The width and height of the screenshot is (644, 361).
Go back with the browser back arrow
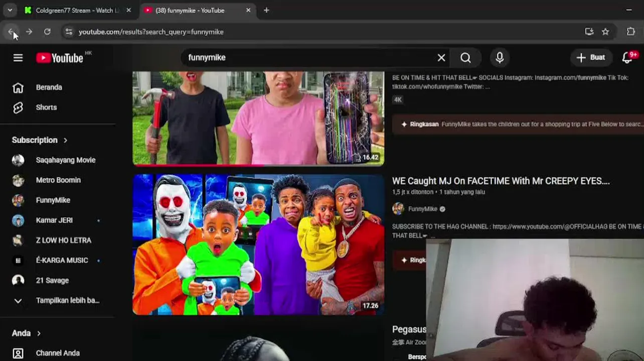(11, 32)
